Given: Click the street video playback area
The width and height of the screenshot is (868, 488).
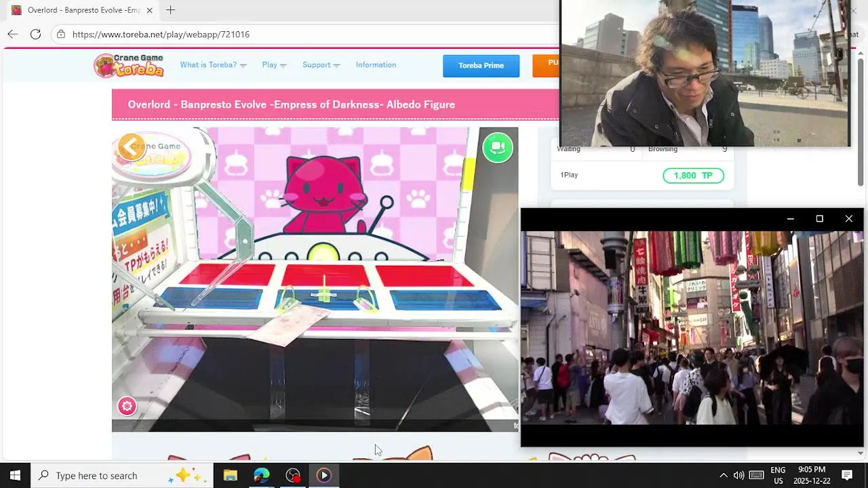Looking at the screenshot, I should [x=692, y=327].
